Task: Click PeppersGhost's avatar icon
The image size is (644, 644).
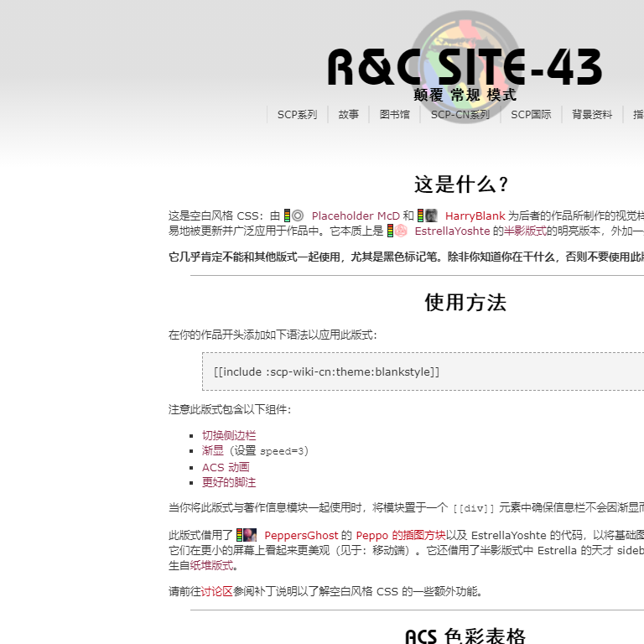Action: (250, 535)
